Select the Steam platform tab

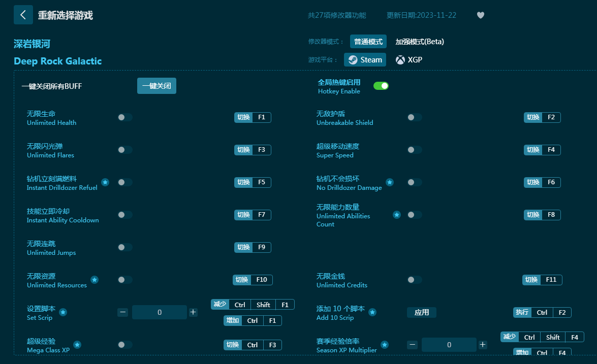[x=365, y=60]
